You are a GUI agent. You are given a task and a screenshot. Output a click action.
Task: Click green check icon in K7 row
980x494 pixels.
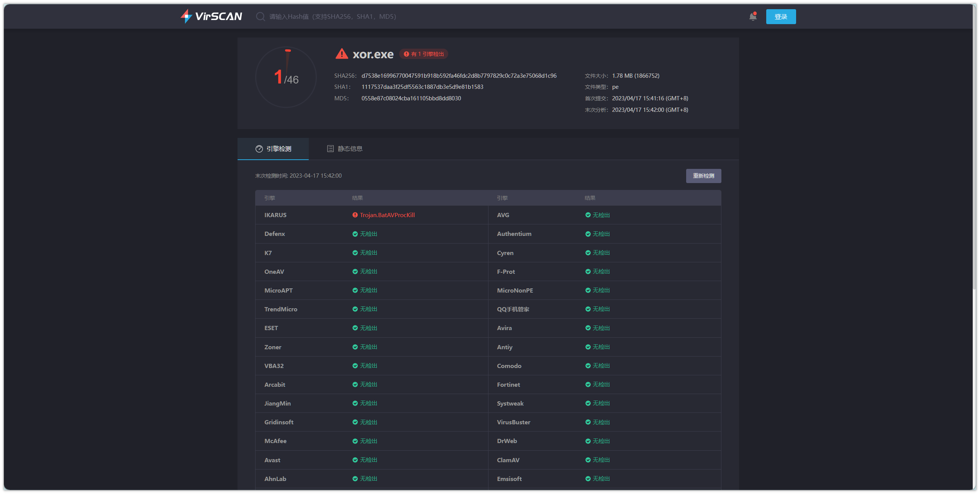coord(355,253)
